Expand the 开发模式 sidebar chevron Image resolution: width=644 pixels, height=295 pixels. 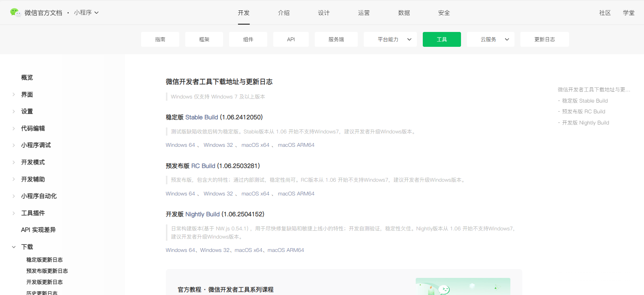[x=14, y=162]
